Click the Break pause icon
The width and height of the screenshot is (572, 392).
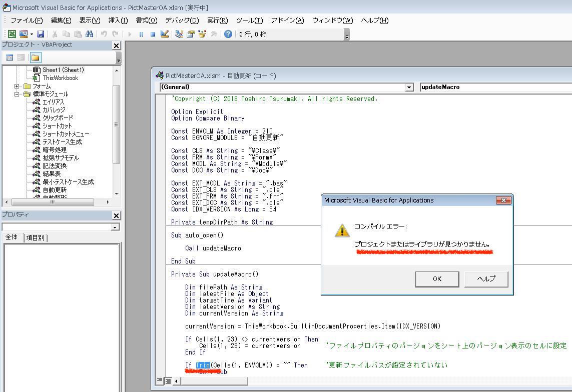click(x=141, y=34)
